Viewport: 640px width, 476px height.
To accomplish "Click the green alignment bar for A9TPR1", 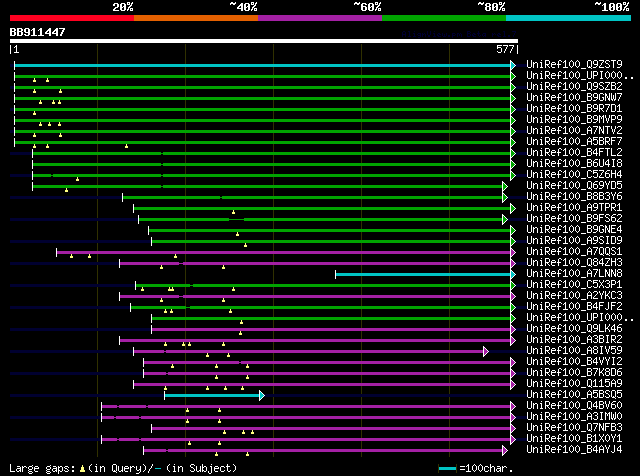I will coord(322,208).
